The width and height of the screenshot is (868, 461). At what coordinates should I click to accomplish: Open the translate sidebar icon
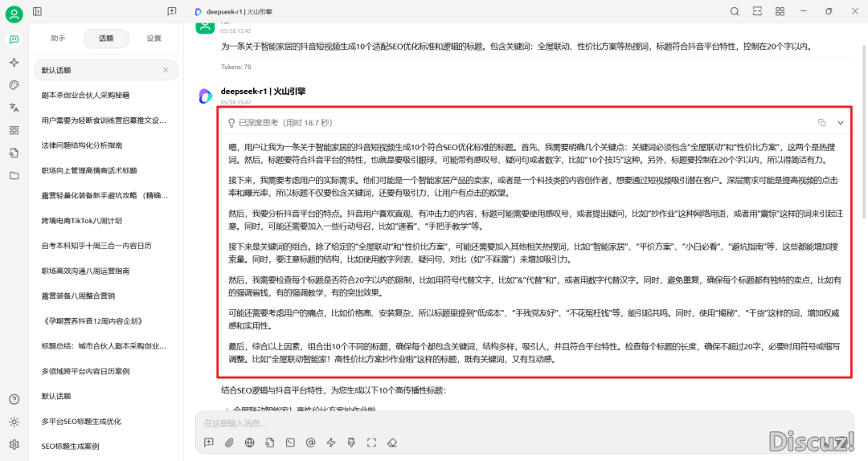point(14,108)
